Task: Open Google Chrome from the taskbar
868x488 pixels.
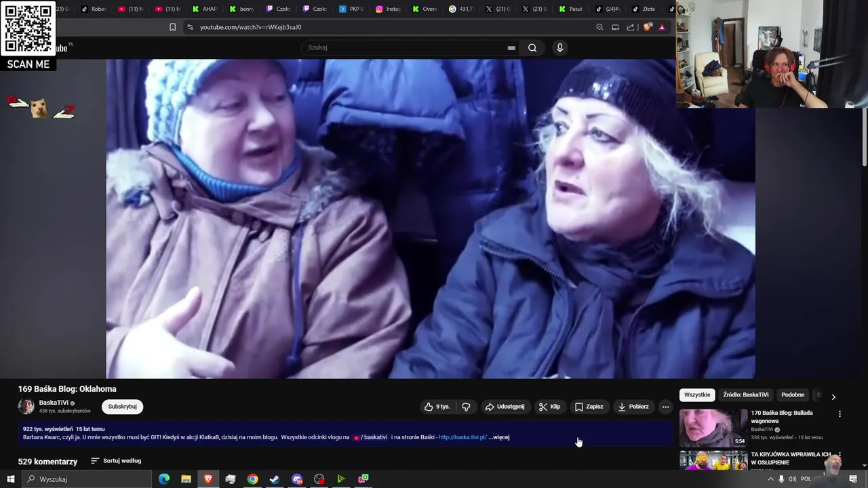Action: coord(252,479)
